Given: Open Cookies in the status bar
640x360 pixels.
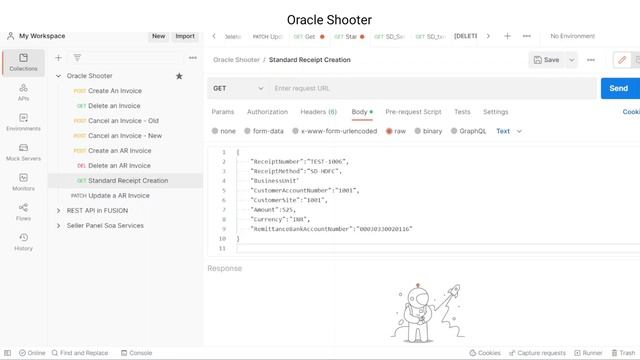Looking at the screenshot, I should point(485,353).
